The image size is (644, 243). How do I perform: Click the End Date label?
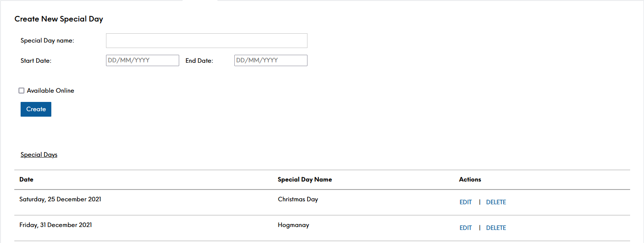click(199, 61)
